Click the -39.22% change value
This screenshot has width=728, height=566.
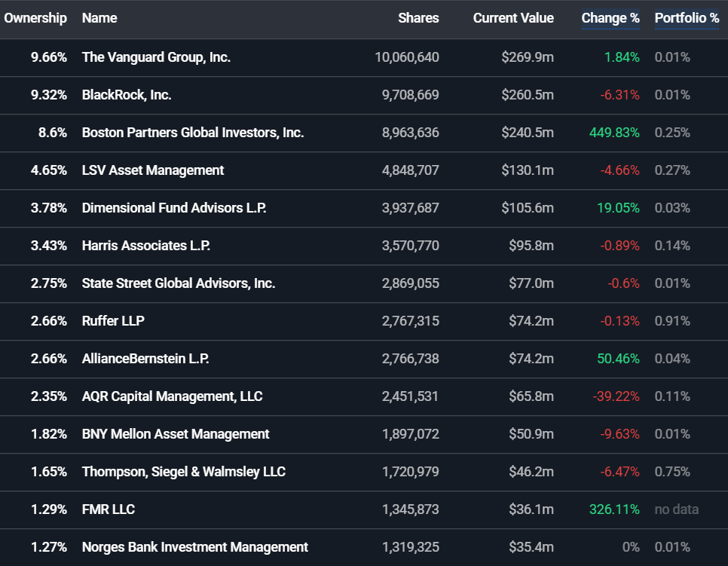pyautogui.click(x=616, y=396)
